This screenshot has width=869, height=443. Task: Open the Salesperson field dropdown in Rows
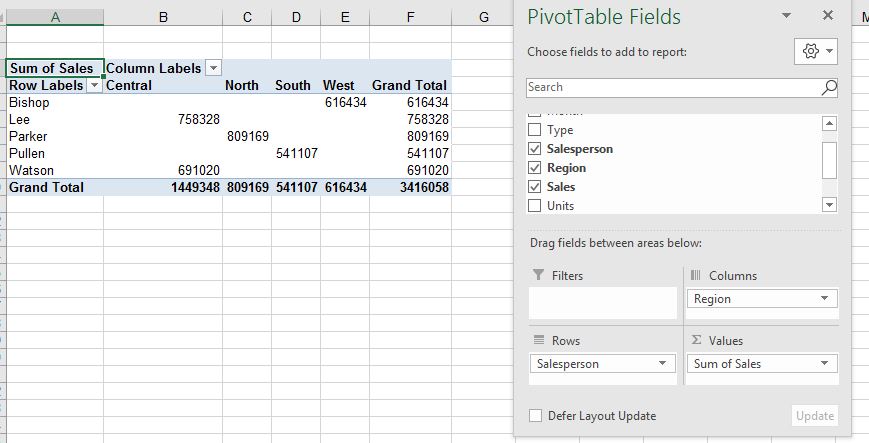[662, 364]
